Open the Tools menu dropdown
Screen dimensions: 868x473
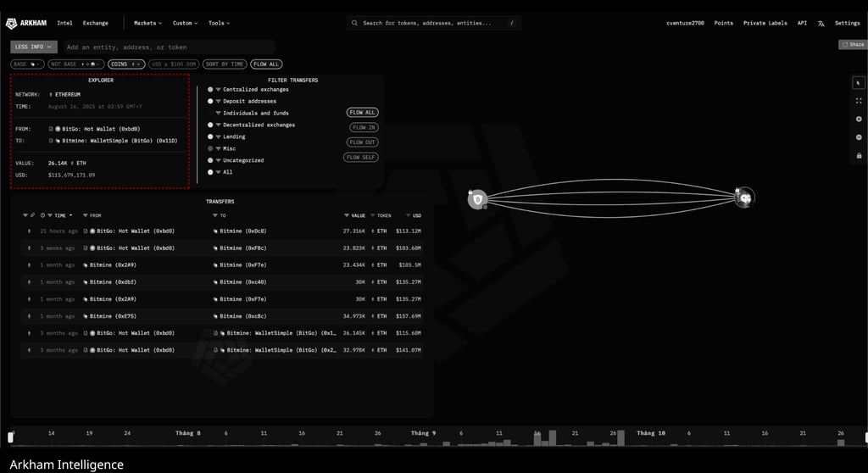pos(219,23)
